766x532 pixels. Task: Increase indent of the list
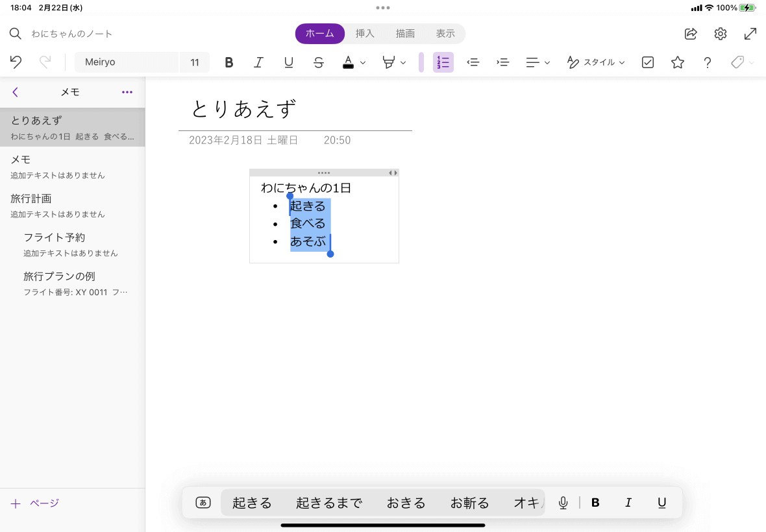[x=502, y=62]
